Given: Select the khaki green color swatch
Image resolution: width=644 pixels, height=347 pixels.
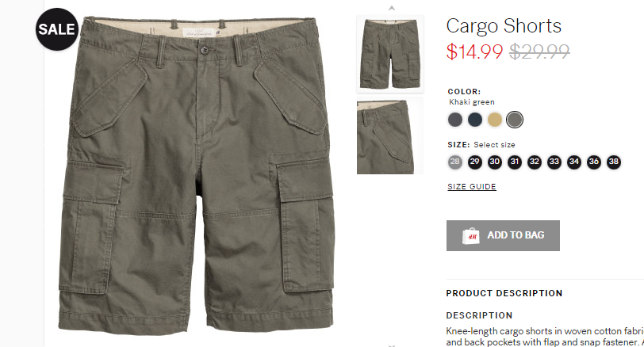Looking at the screenshot, I should [x=515, y=120].
